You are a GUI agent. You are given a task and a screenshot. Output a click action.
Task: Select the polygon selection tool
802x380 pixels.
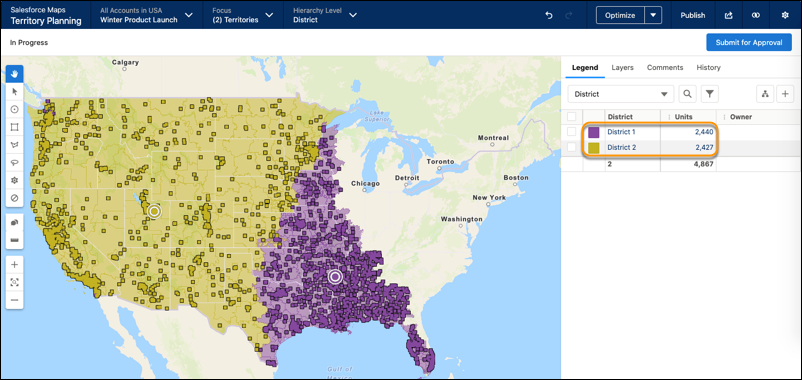[x=14, y=145]
